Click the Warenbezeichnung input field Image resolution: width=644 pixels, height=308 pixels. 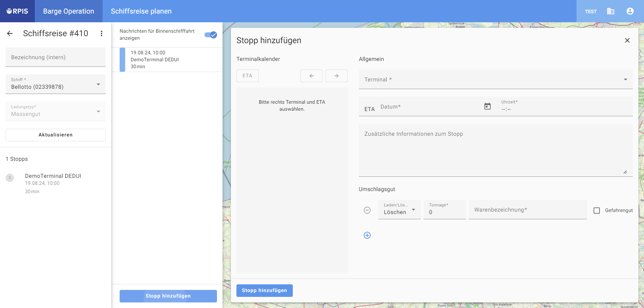coord(528,210)
